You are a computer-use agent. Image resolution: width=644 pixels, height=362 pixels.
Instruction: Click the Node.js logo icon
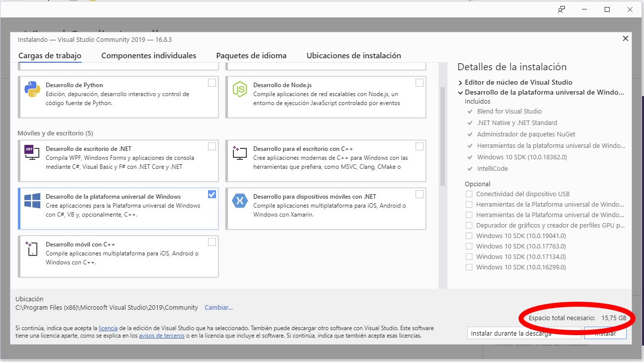240,90
